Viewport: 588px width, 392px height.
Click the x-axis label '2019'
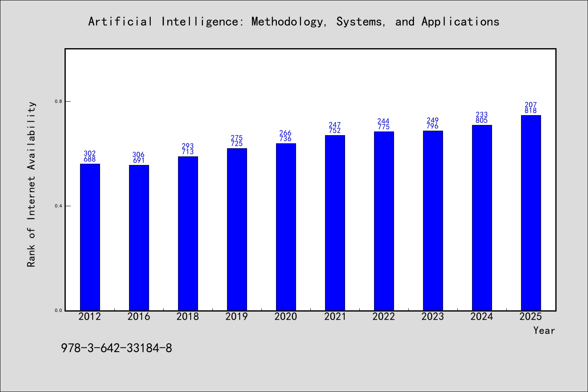(x=237, y=316)
